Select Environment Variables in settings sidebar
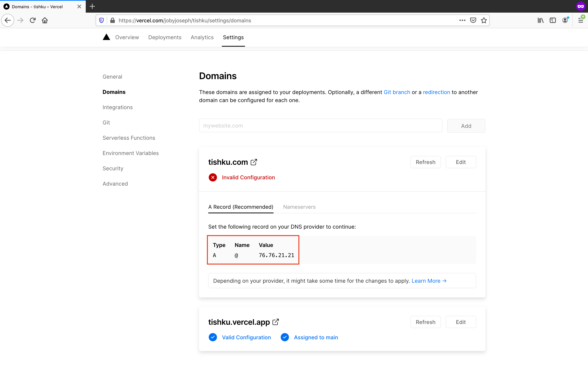 point(131,153)
